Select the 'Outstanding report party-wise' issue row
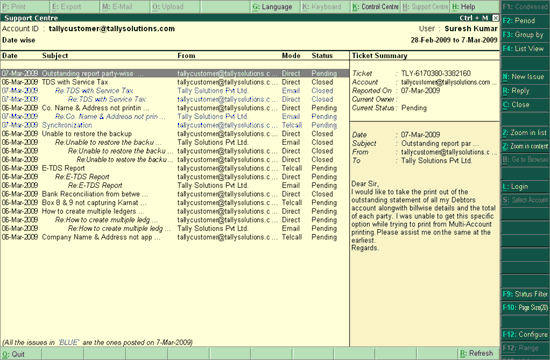Viewport: 550px width, 360px height. coord(175,73)
